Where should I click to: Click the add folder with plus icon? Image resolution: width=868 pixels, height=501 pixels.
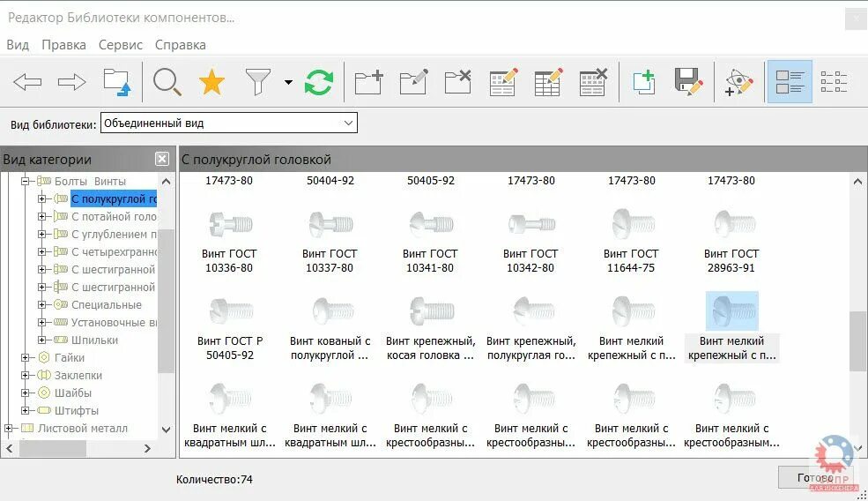coord(369,82)
